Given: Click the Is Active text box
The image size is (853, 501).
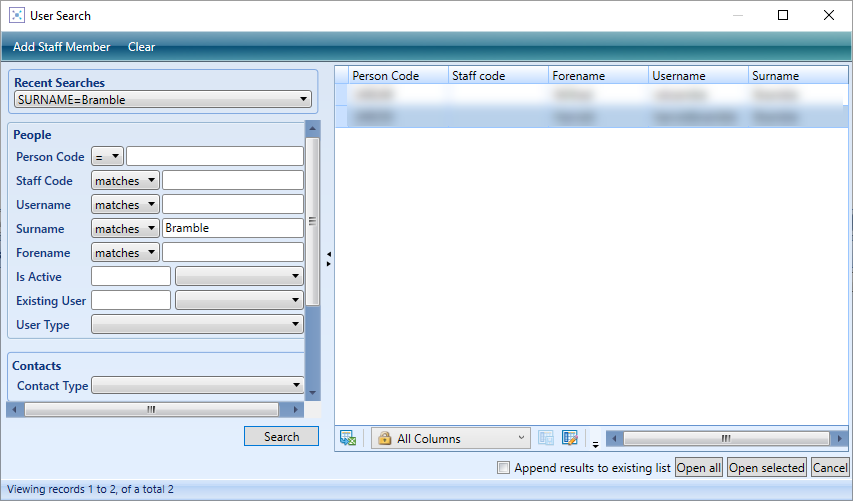Looking at the screenshot, I should [x=131, y=276].
